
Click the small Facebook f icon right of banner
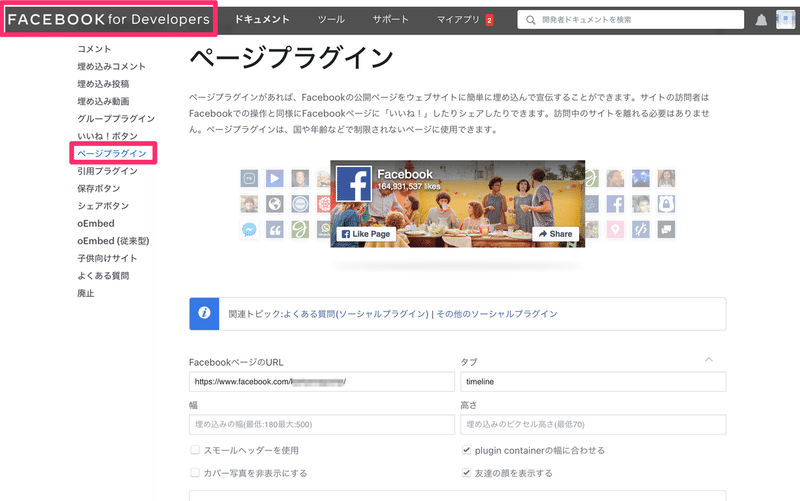pyautogui.click(x=615, y=204)
